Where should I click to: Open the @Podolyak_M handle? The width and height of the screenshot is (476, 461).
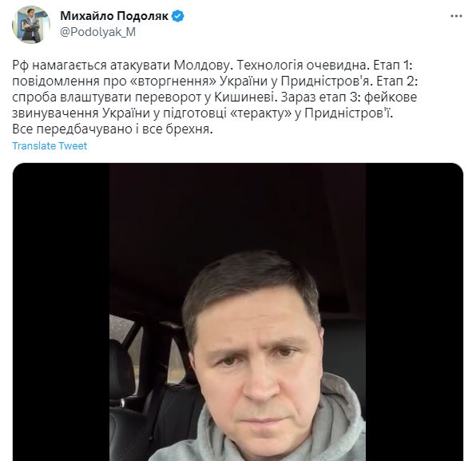click(x=97, y=32)
